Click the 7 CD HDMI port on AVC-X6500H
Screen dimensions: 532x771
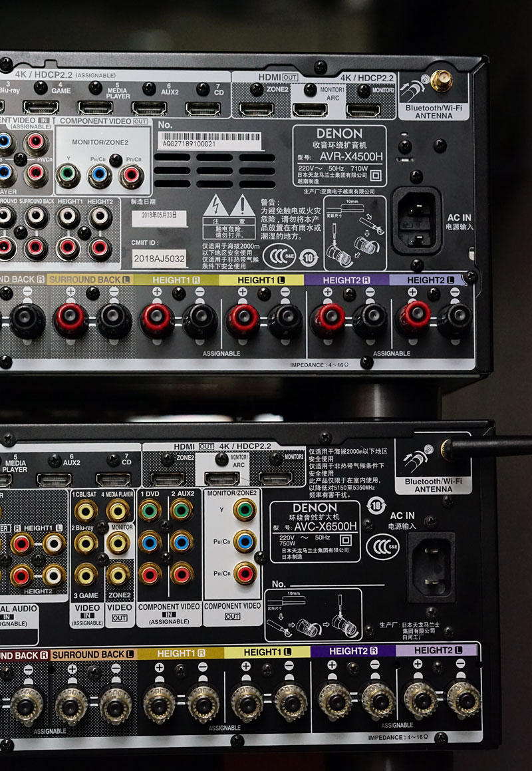tap(113, 480)
